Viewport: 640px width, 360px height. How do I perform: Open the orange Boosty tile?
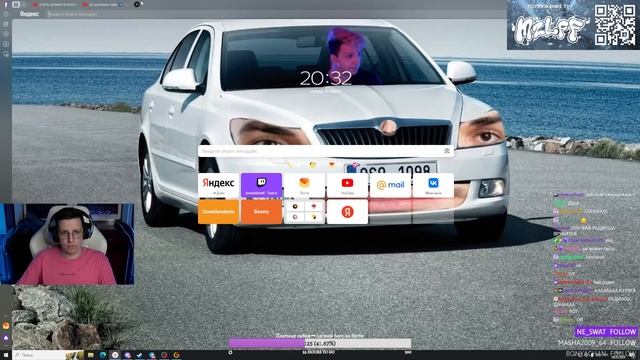click(261, 211)
